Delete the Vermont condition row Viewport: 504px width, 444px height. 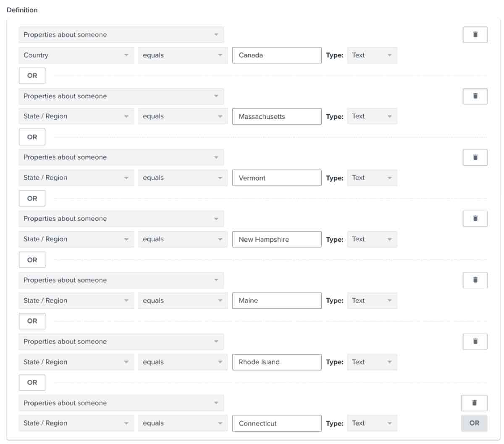tap(475, 157)
